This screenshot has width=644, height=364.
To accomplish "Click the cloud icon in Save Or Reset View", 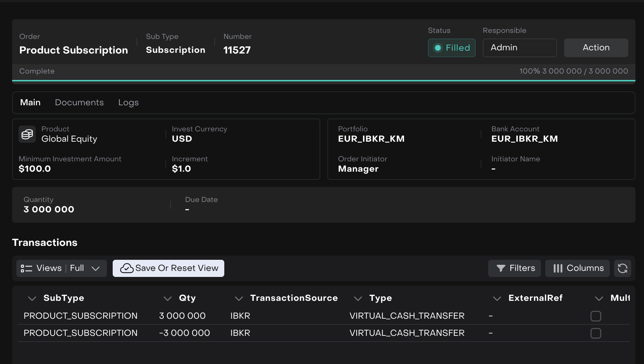I will [127, 268].
